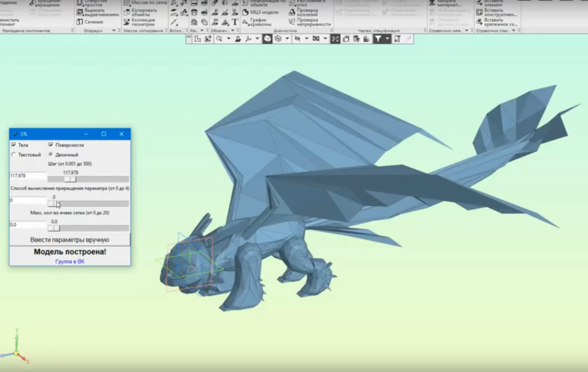
Task: Activate Массив по сетке grid pattern
Action: [145, 3]
